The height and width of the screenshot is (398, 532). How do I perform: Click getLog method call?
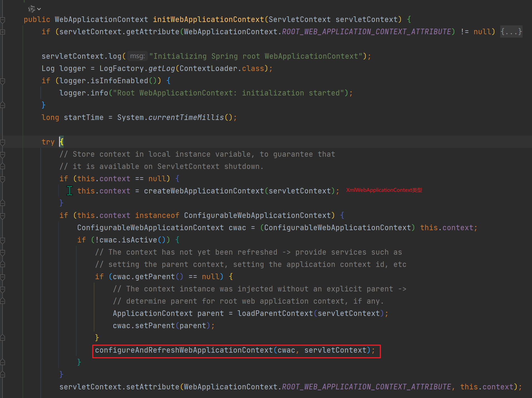[x=162, y=68]
